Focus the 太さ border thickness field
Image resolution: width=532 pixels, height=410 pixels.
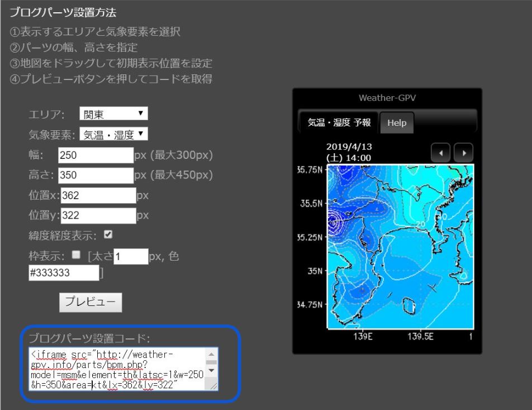point(131,257)
